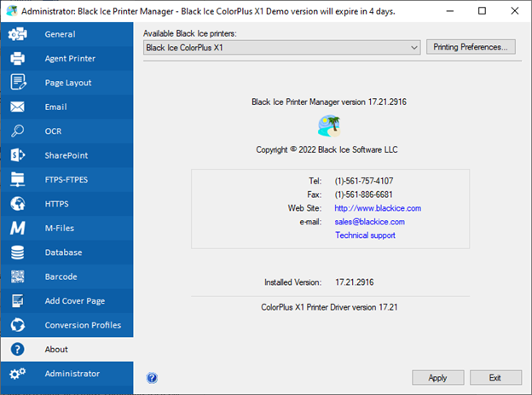Click the Exit button

tap(495, 378)
